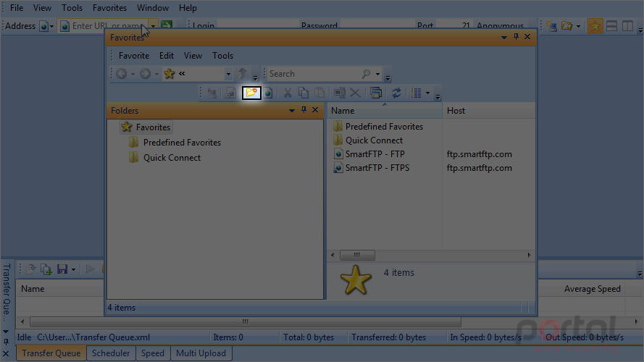The width and height of the screenshot is (644, 362).
Task: Open the Folders pane options dropdown arrow
Action: (x=292, y=110)
